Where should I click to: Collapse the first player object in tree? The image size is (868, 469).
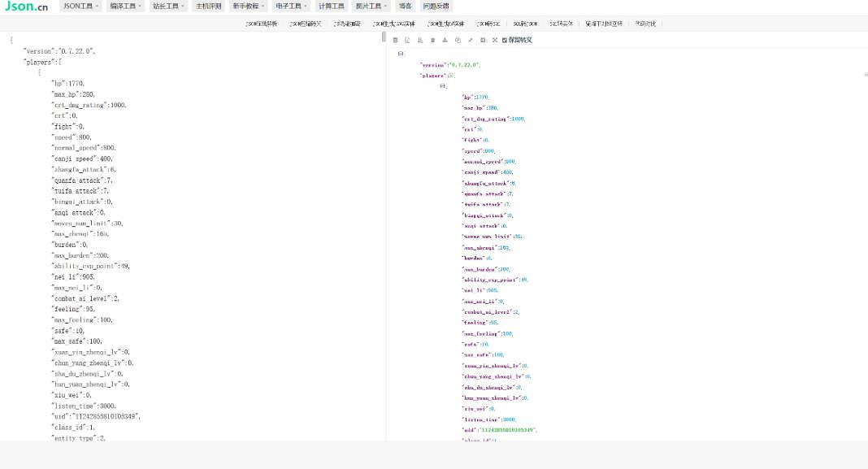click(x=443, y=86)
